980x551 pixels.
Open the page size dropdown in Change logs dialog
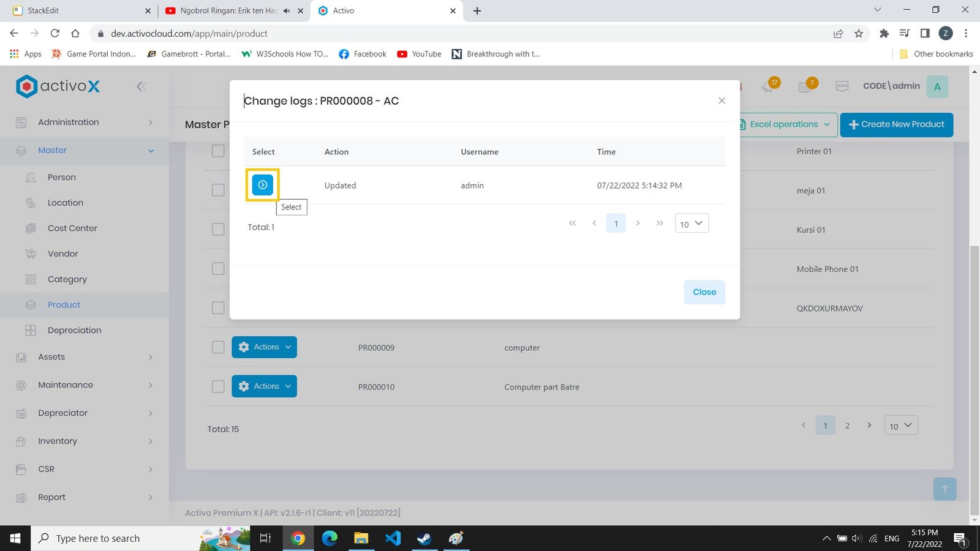(692, 223)
